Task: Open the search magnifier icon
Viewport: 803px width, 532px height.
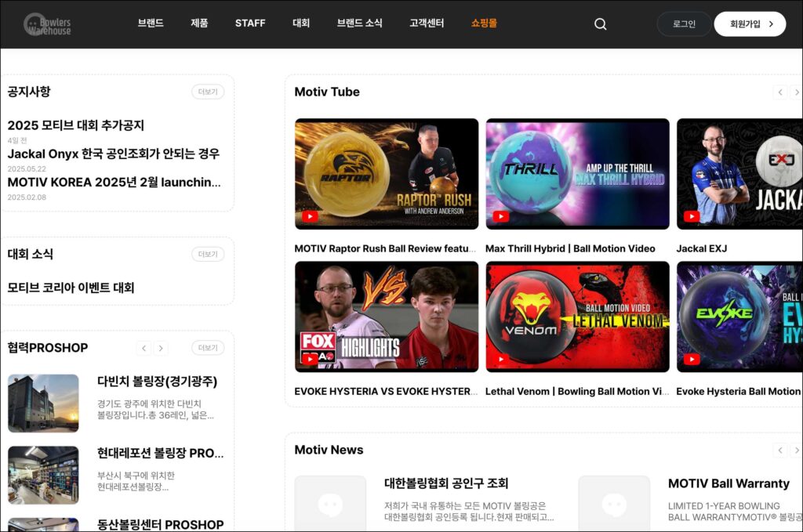Action: [600, 24]
